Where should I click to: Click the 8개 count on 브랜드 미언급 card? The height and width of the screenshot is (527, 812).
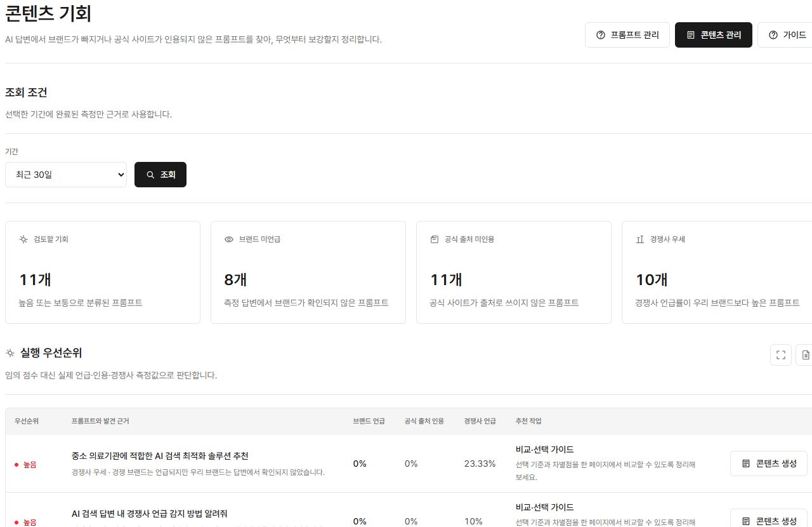point(236,280)
